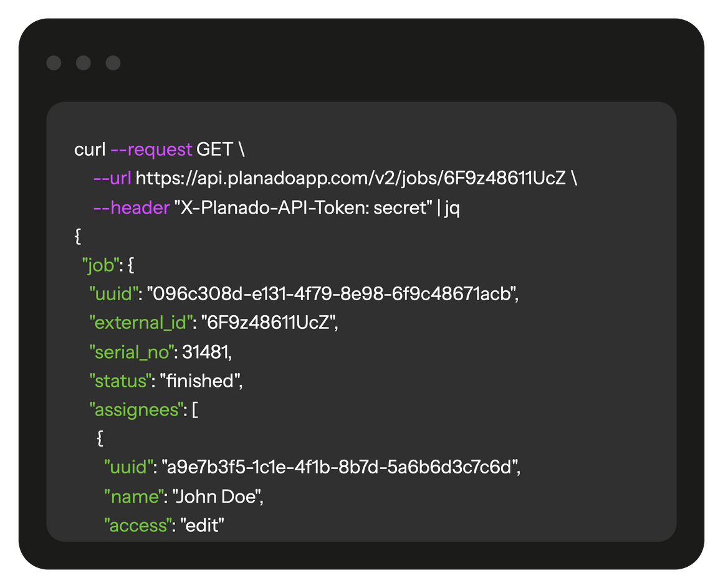Click the --url flag
The image size is (723, 588).
click(113, 178)
